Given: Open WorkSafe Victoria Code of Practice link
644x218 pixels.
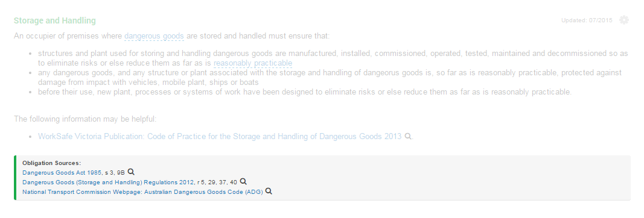Looking at the screenshot, I should tap(220, 137).
